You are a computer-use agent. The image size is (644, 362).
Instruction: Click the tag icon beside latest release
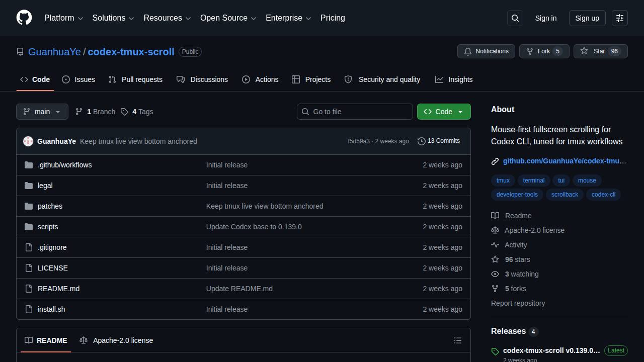click(x=495, y=351)
